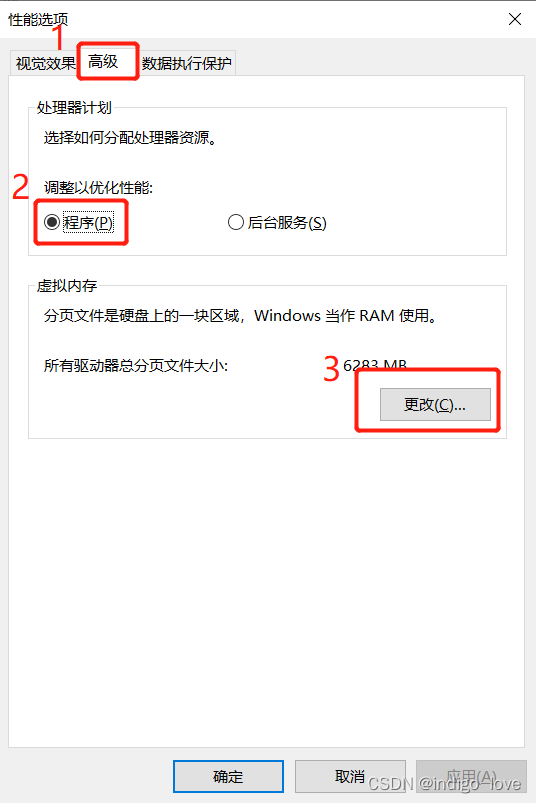Click the 取消 button
Image resolution: width=536 pixels, height=803 pixels.
350,776
